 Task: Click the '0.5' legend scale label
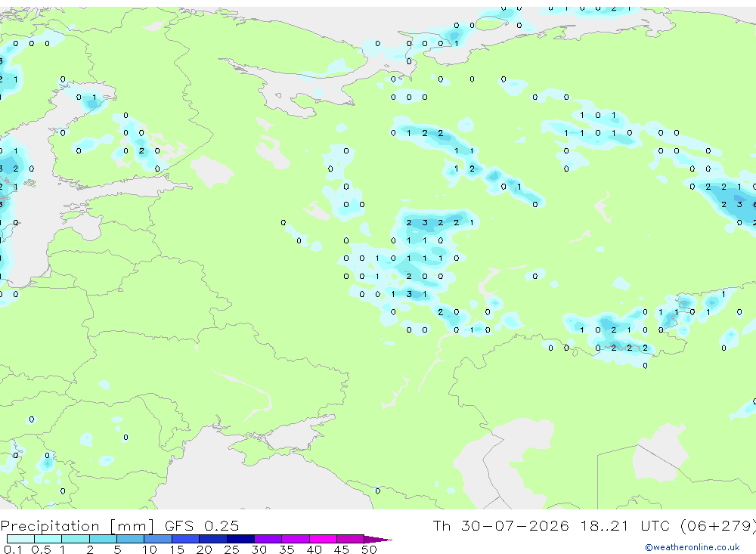41,549
